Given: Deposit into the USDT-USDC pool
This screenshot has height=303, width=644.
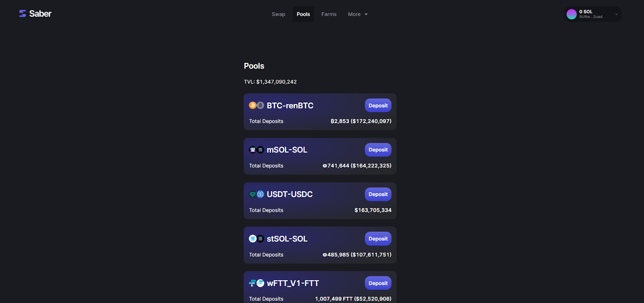Looking at the screenshot, I should coord(378,194).
